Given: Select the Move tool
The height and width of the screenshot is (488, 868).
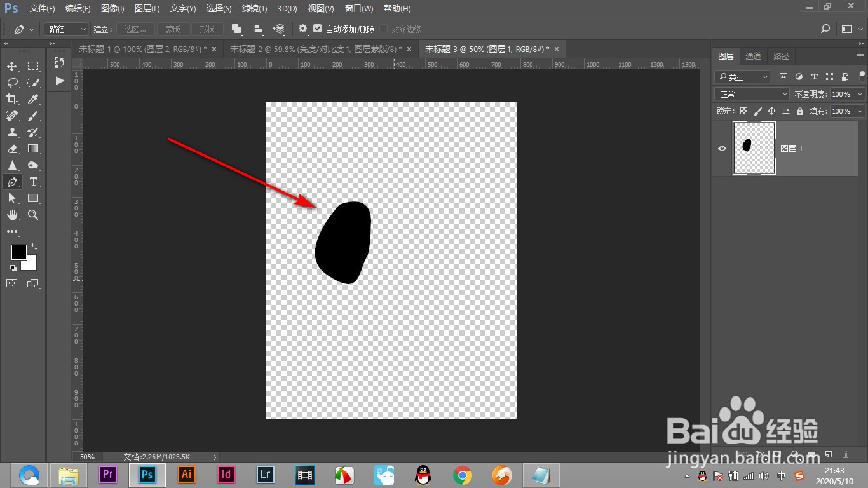Looking at the screenshot, I should [11, 66].
